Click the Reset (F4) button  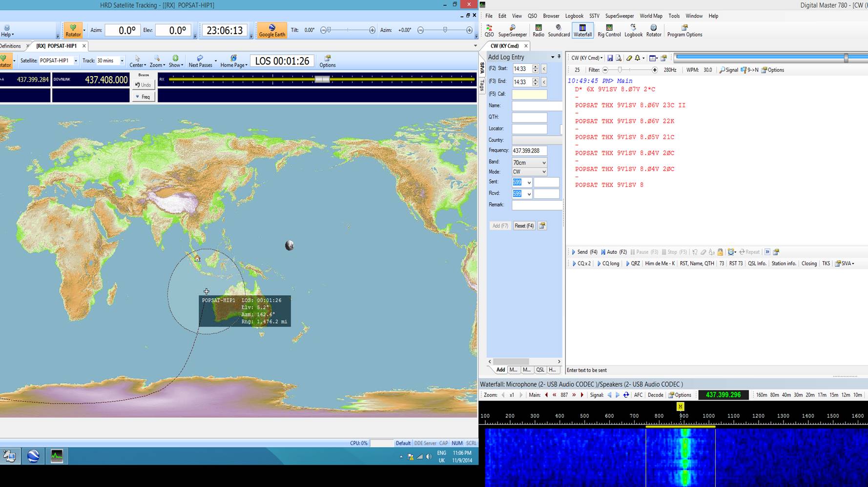(524, 226)
